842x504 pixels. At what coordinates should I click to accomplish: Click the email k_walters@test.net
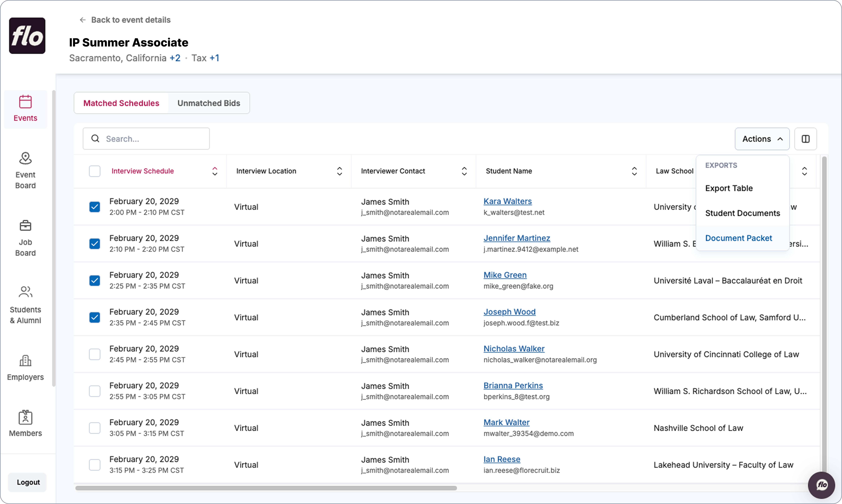[514, 213]
